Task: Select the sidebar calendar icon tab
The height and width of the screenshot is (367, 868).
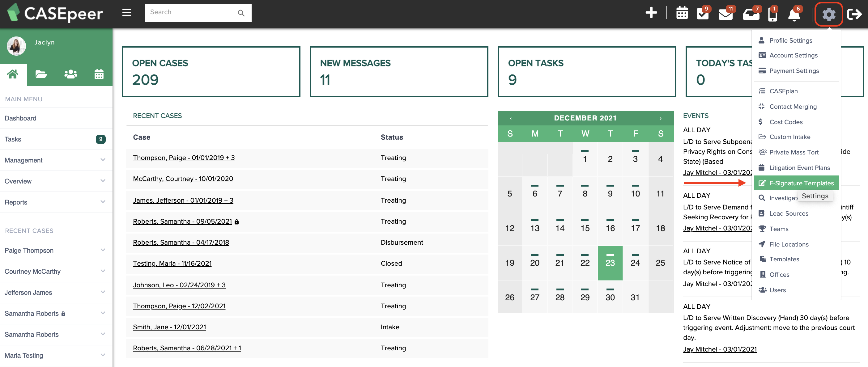Action: pos(99,74)
